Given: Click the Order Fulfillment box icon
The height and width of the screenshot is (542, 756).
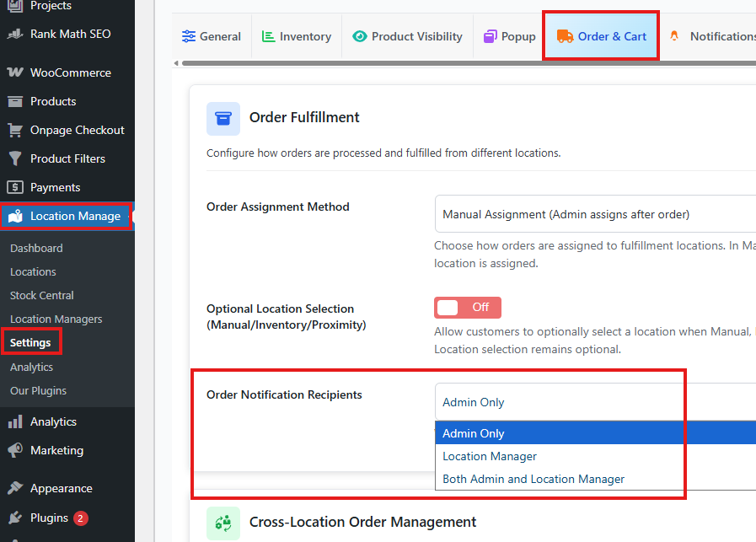Looking at the screenshot, I should point(223,119).
